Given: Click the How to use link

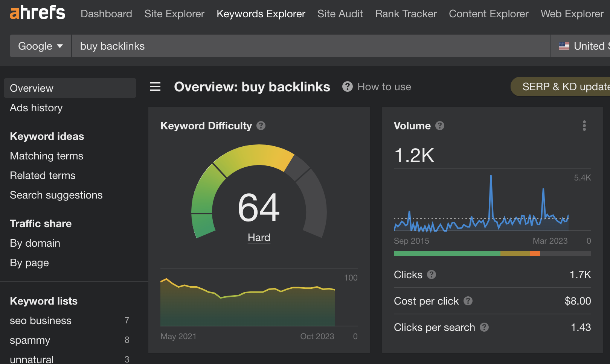Looking at the screenshot, I should pyautogui.click(x=384, y=87).
